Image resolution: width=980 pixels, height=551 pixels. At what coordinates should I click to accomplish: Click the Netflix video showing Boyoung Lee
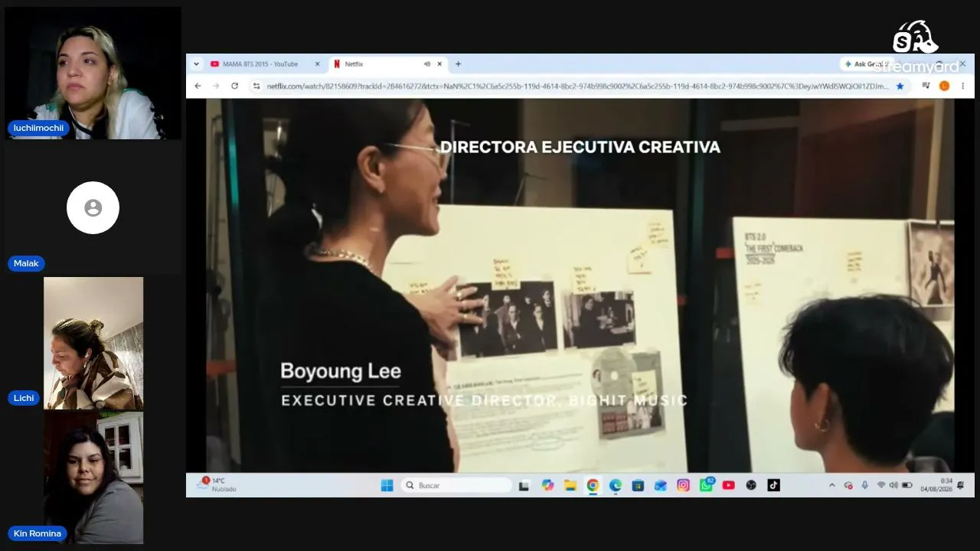click(580, 285)
